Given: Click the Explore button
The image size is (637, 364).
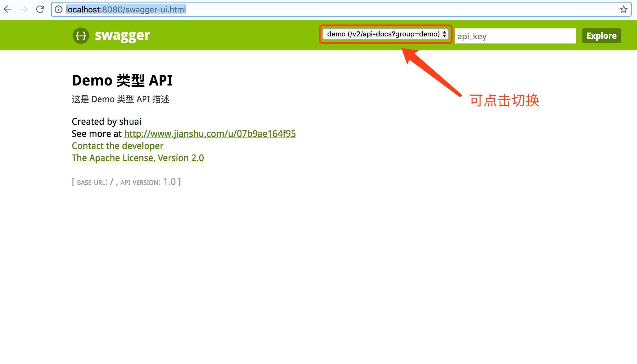Looking at the screenshot, I should [x=601, y=36].
